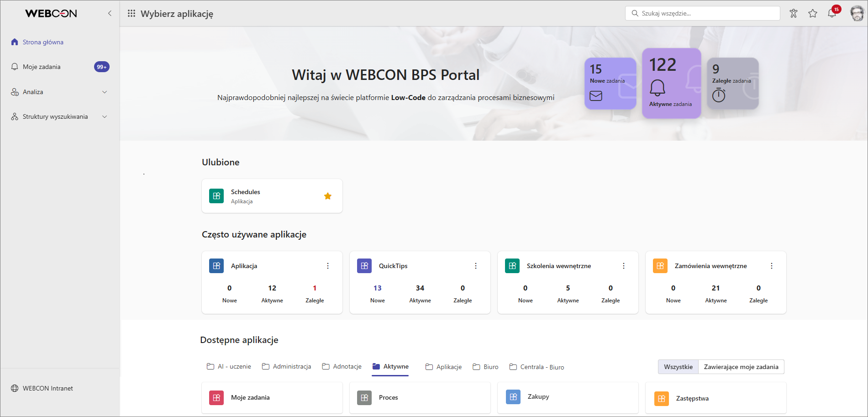
Task: Select the AI - uczenie folder tab
Action: [x=229, y=367]
